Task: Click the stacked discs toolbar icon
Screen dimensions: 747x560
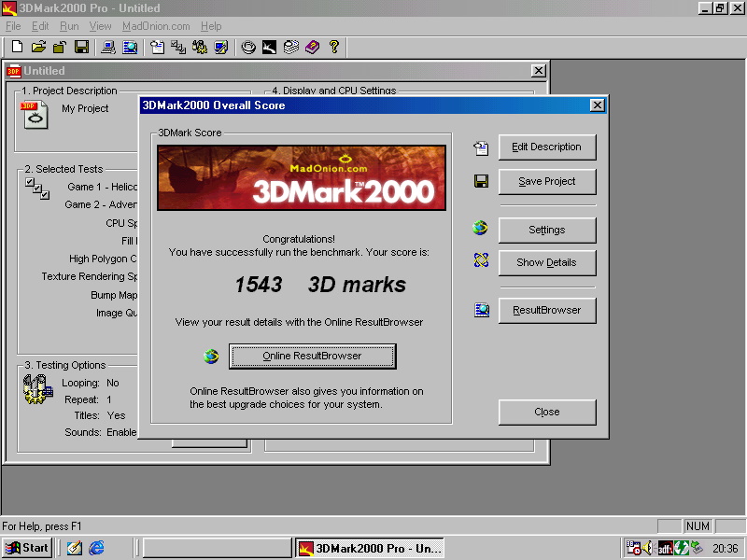Action: [x=290, y=47]
